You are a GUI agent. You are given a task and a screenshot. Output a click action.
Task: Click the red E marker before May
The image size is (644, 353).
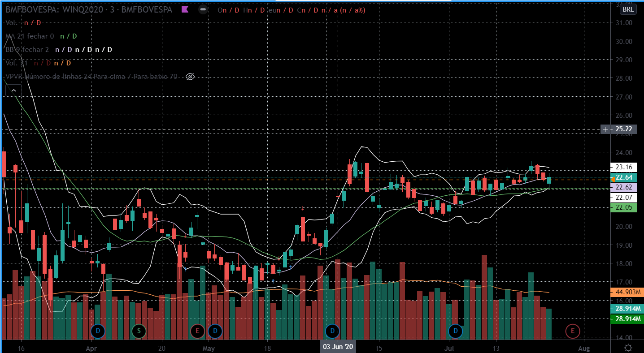pos(197,331)
